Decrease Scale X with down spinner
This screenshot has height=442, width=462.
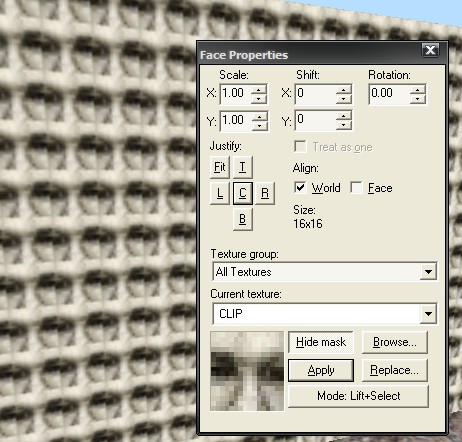pos(258,99)
